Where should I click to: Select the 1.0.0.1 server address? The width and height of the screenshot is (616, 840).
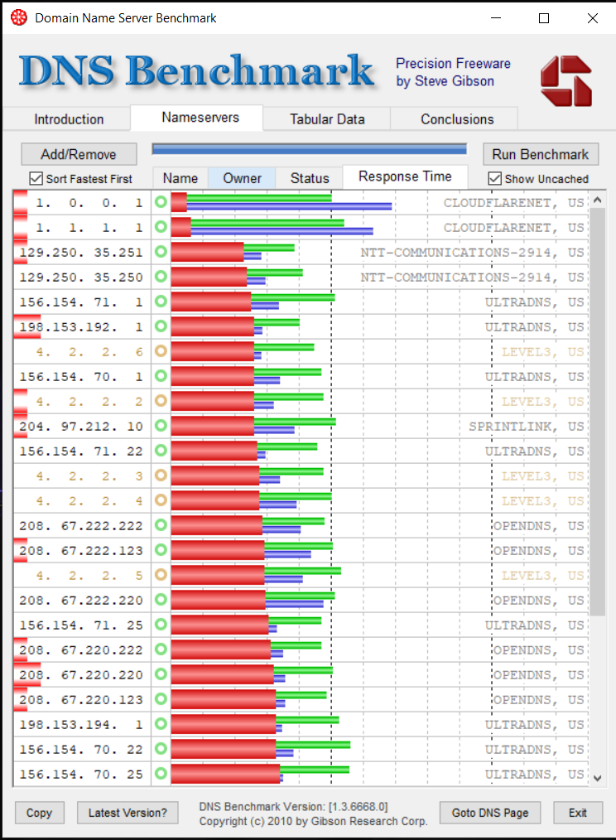click(89, 202)
